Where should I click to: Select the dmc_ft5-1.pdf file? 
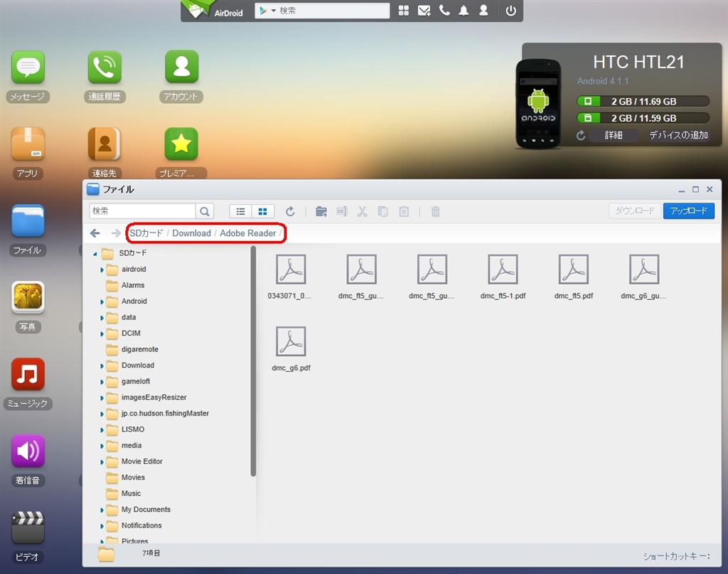[x=503, y=277]
